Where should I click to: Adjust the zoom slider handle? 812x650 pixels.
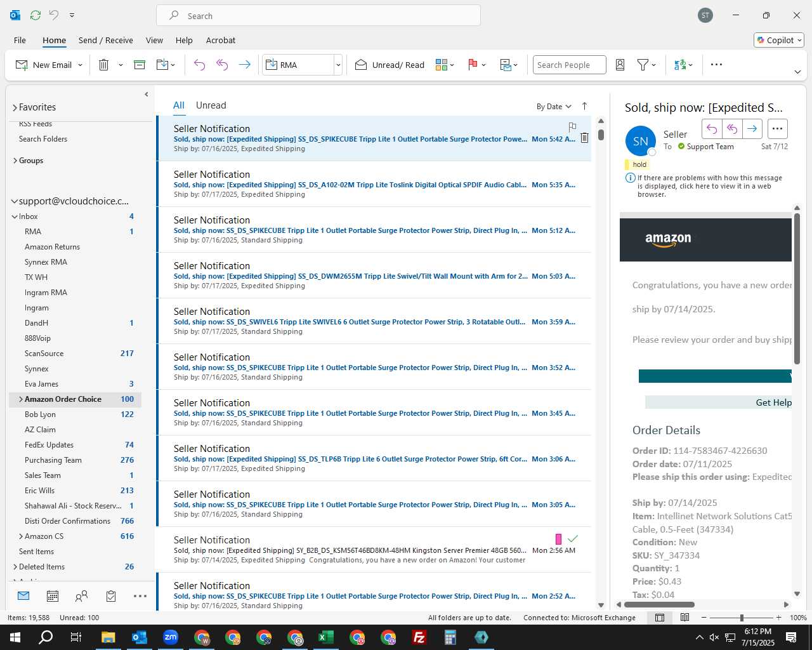point(742,618)
